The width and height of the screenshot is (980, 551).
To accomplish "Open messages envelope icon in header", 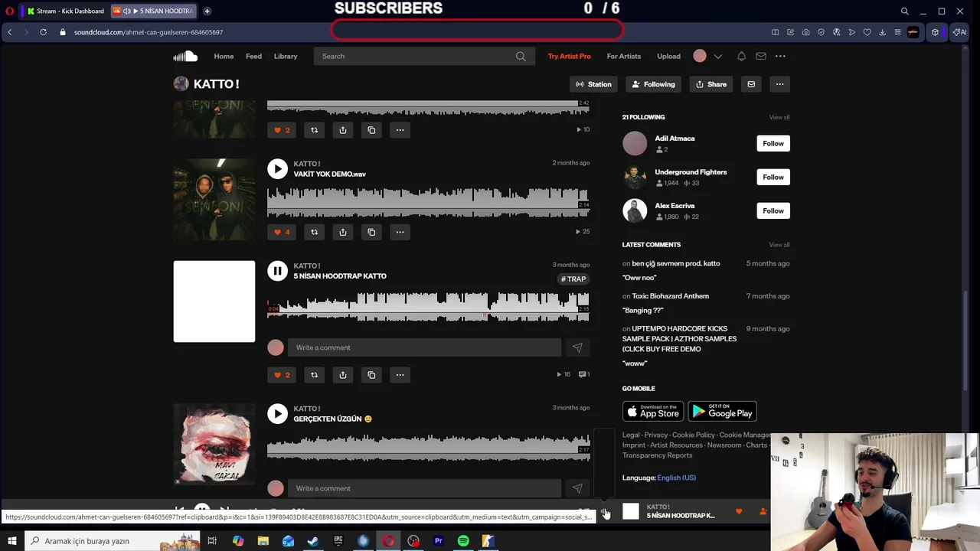I will click(x=761, y=56).
